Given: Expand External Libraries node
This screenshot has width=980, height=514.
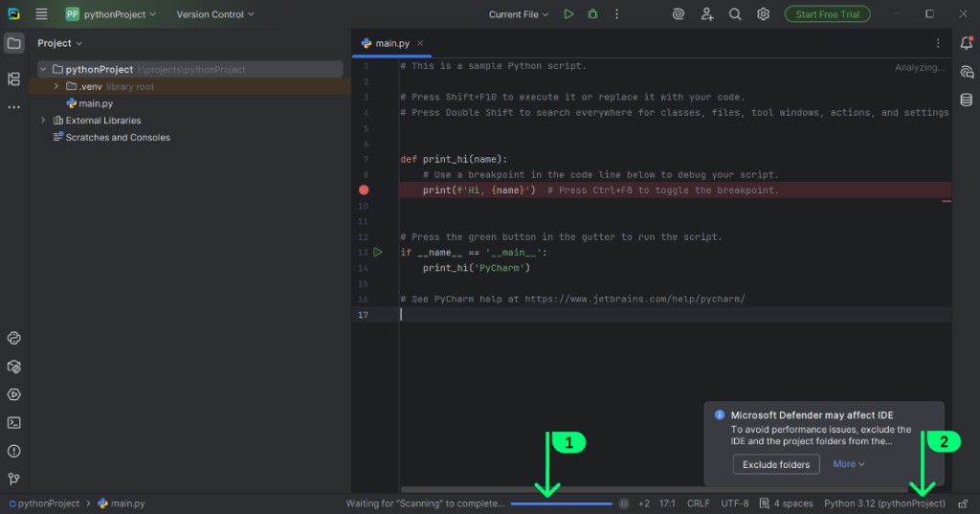Looking at the screenshot, I should coord(43,121).
